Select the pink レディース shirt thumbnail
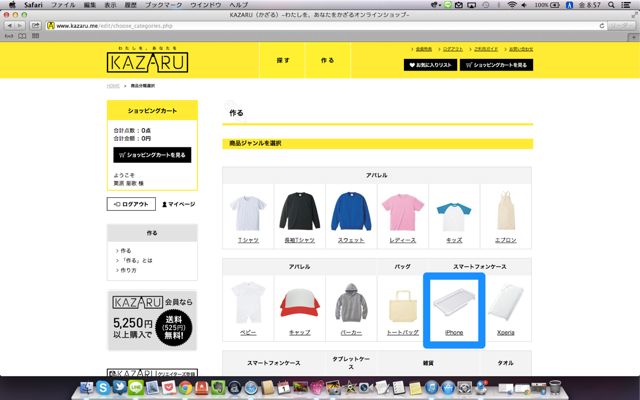640x400 pixels. tap(403, 212)
